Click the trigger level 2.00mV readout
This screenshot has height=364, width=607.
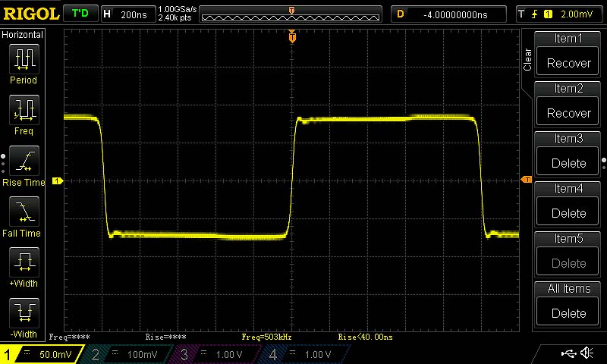(577, 14)
